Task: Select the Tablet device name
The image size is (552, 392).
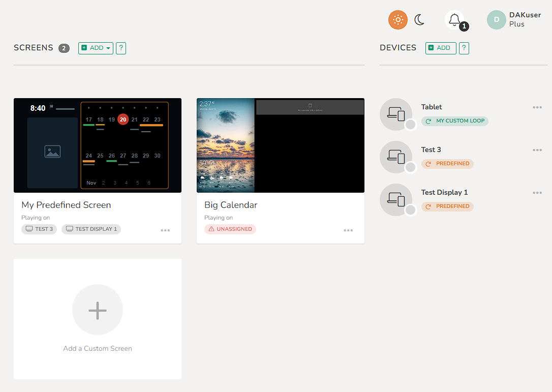Action: pyautogui.click(x=432, y=107)
